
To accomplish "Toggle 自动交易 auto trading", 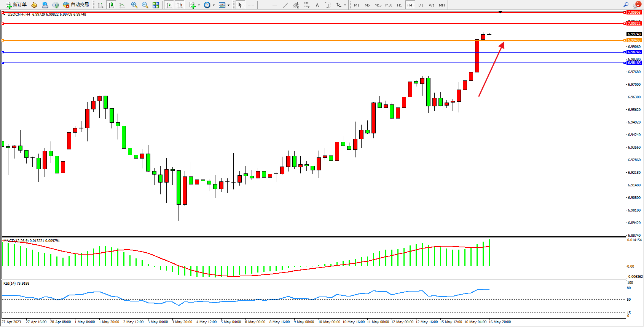I will (x=76, y=5).
